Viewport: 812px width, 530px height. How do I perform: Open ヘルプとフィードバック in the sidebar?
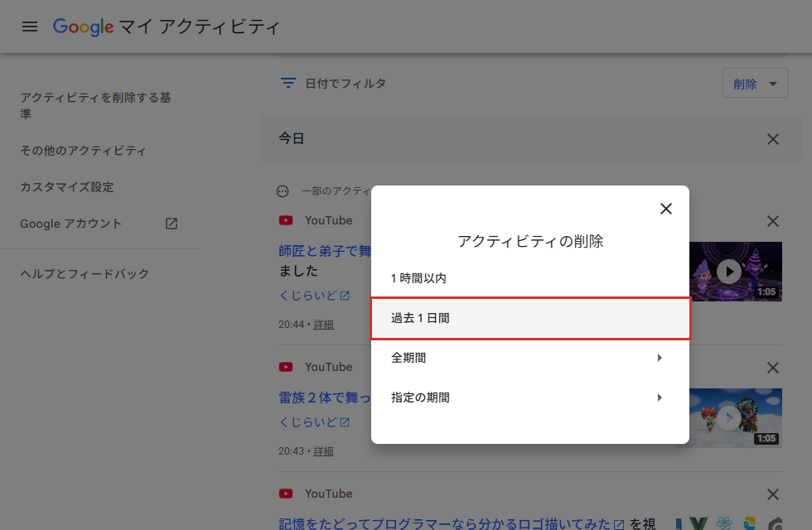pos(85,274)
